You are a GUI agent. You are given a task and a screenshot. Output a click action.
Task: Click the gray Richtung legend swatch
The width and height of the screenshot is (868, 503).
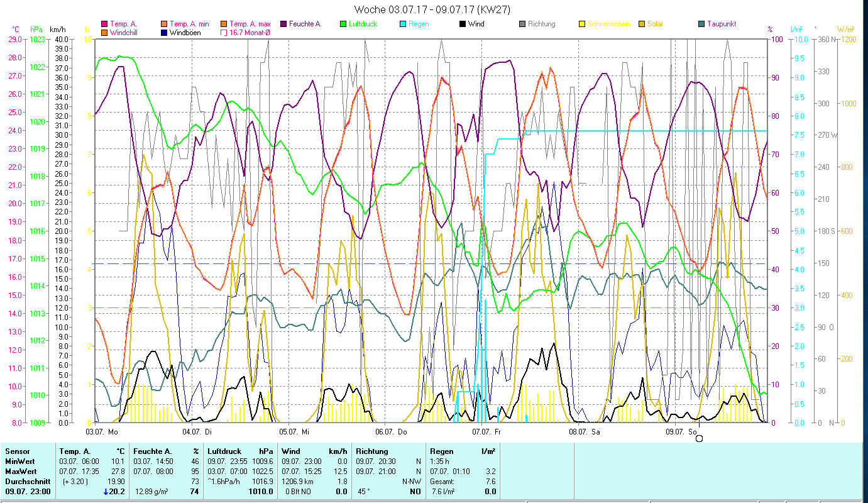click(x=522, y=24)
